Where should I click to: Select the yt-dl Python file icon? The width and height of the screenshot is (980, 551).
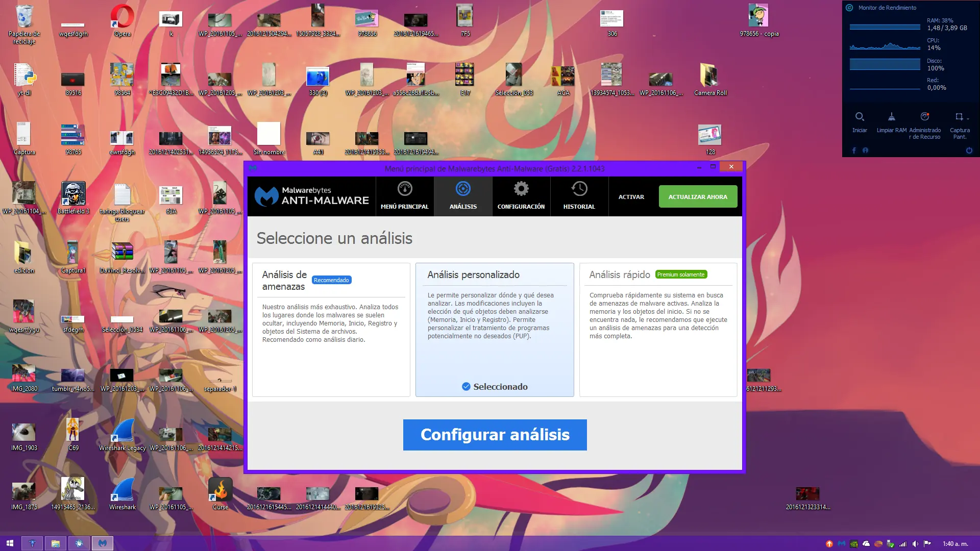24,79
